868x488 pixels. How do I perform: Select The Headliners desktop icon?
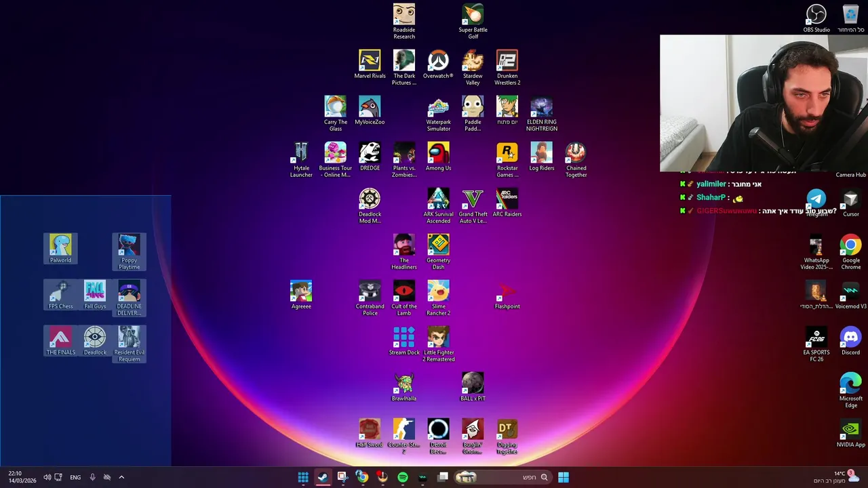[x=404, y=252]
